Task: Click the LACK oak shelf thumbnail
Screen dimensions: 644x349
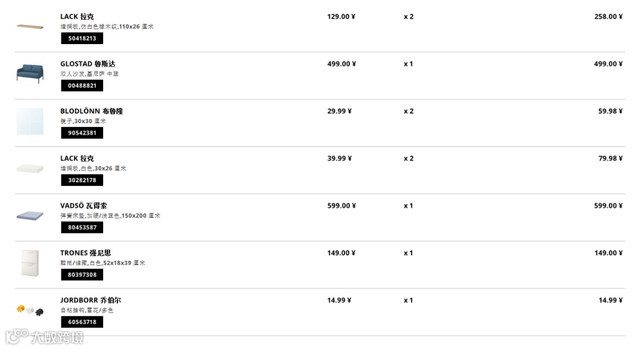Action: (30, 27)
